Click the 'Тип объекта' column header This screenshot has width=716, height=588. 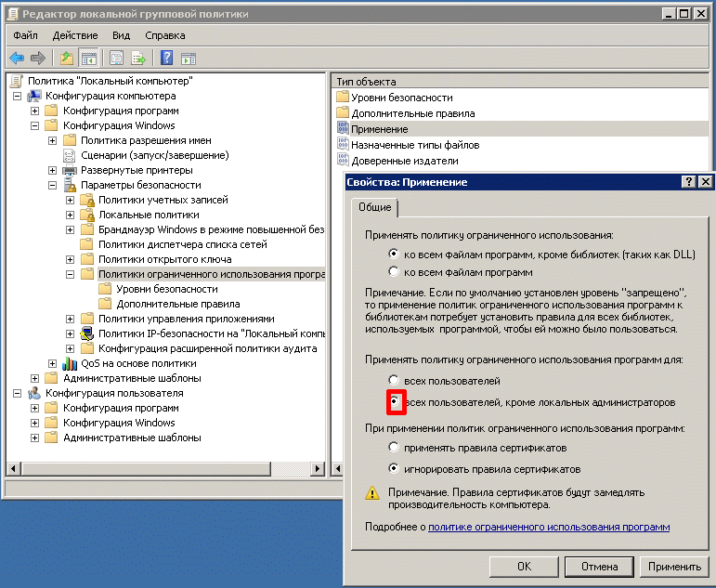click(521, 82)
